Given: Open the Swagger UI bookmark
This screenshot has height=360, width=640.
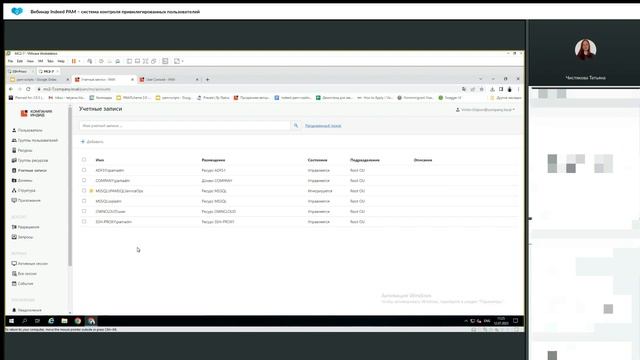Looking at the screenshot, I should (x=450, y=98).
